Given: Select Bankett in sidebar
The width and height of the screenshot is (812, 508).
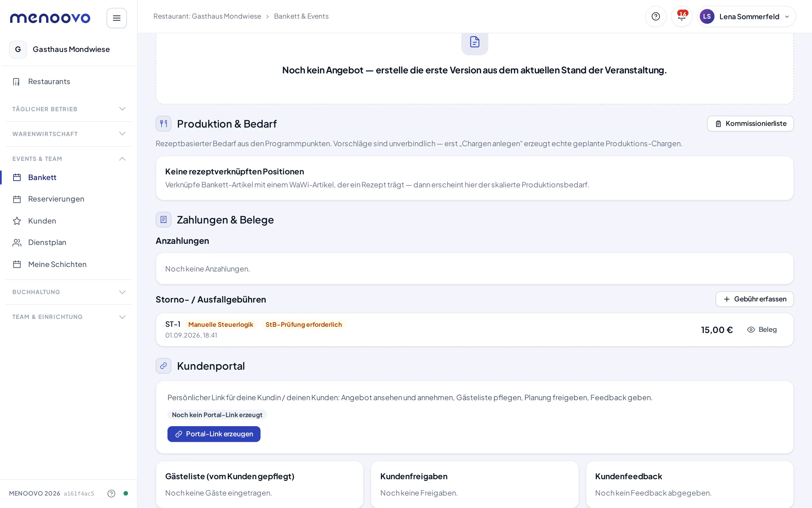Looking at the screenshot, I should [69, 178].
